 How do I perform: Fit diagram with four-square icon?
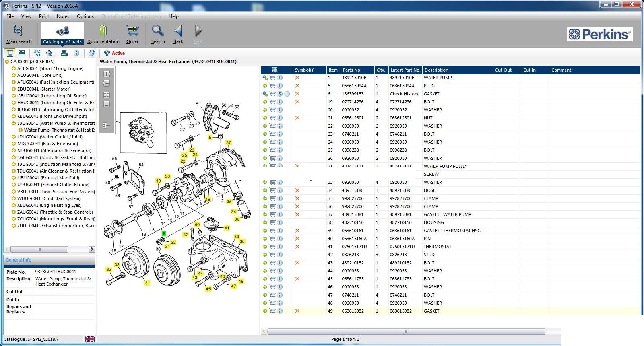tap(107, 95)
